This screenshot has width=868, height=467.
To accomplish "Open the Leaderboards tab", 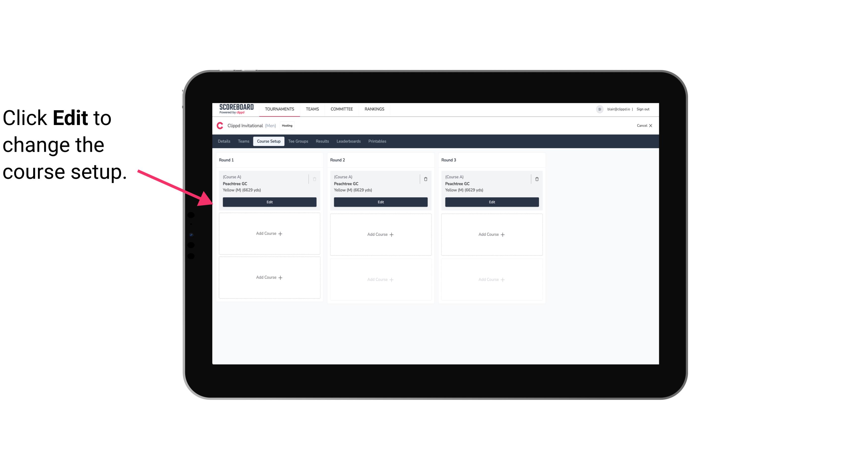I will click(x=348, y=141).
